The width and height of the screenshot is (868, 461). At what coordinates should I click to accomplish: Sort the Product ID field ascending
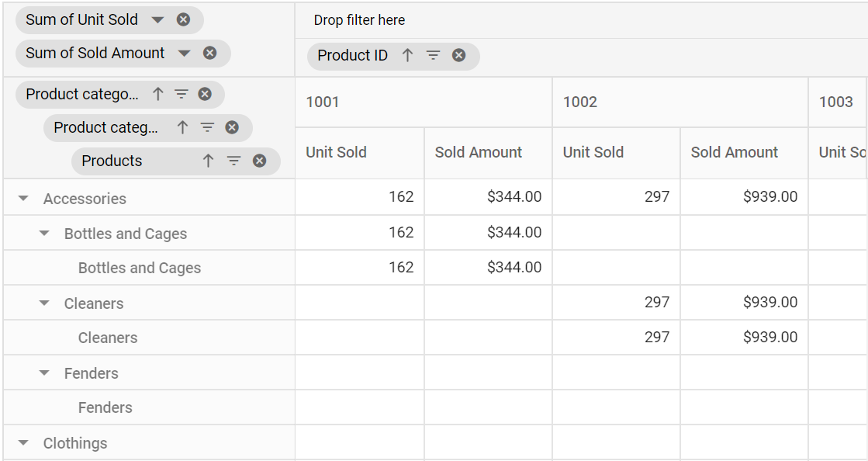tap(407, 55)
